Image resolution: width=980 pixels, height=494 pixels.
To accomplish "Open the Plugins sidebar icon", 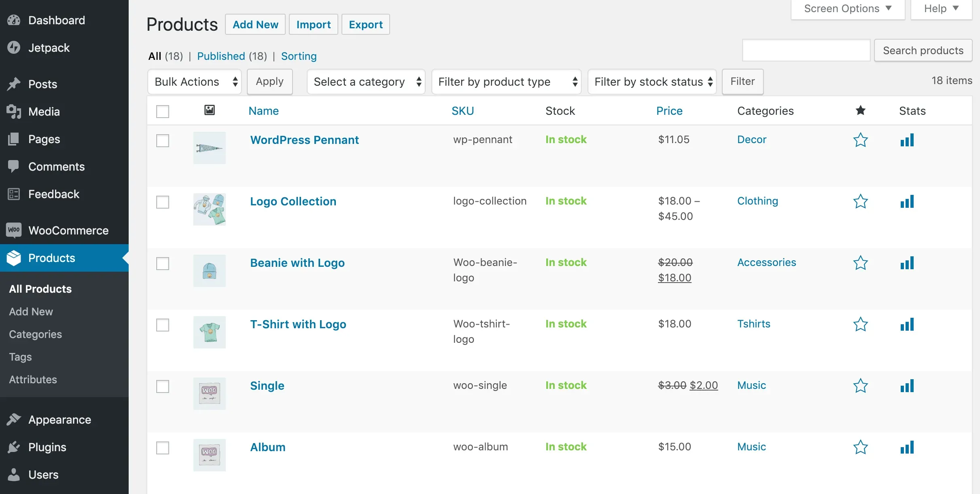I will tap(14, 447).
